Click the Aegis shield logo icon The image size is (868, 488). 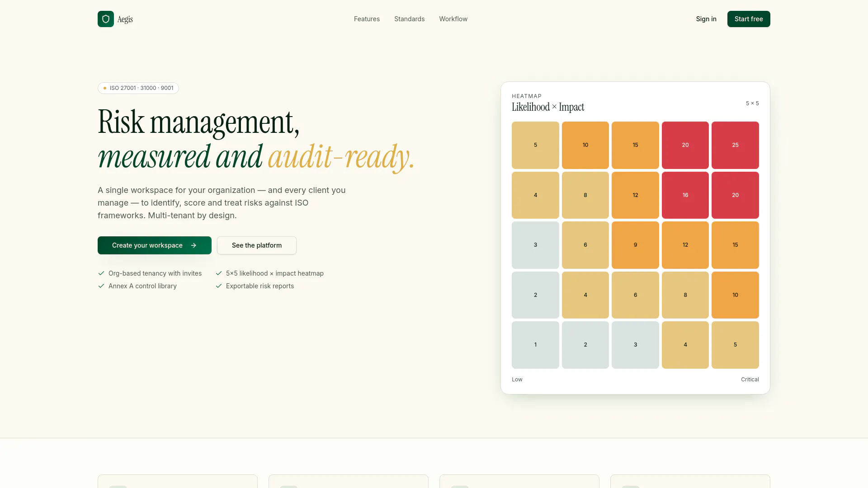[x=106, y=19]
